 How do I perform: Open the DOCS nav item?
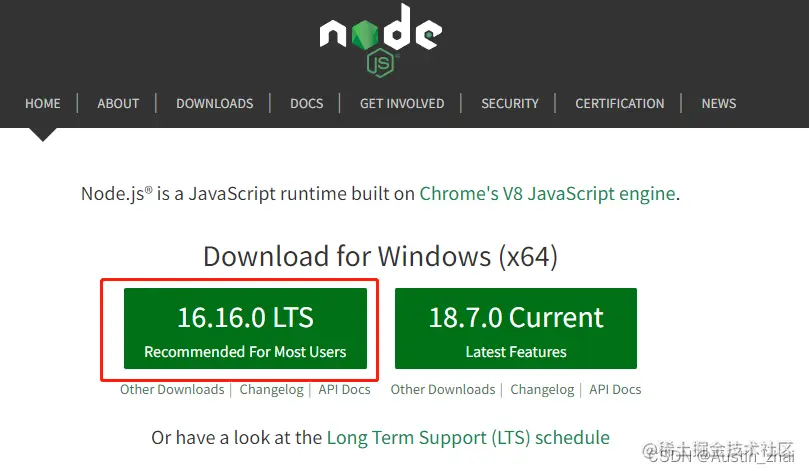coord(306,104)
